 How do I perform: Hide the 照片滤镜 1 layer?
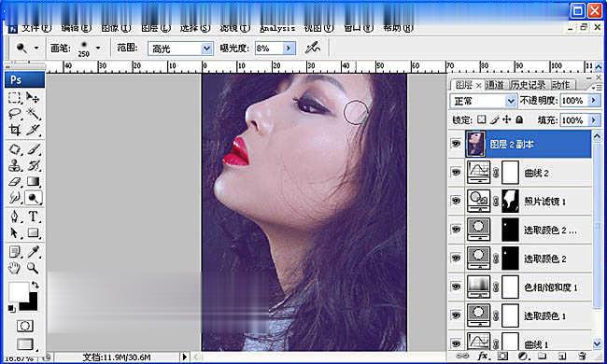(457, 201)
